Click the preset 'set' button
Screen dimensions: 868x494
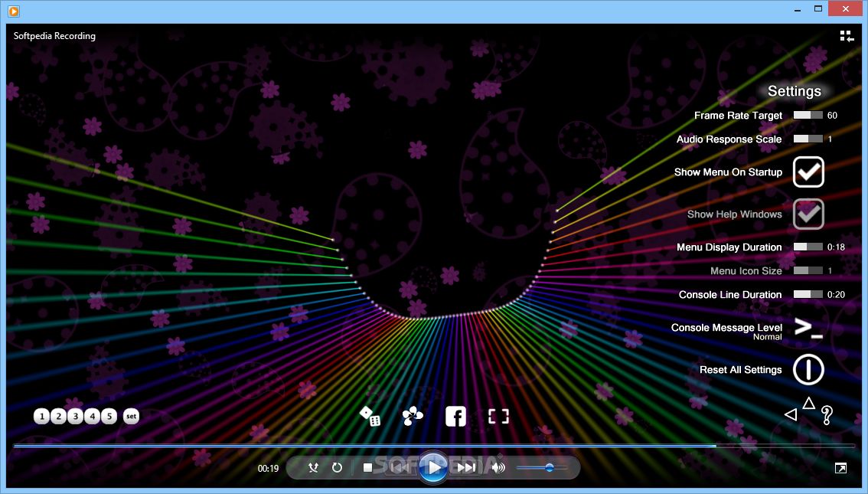(131, 416)
